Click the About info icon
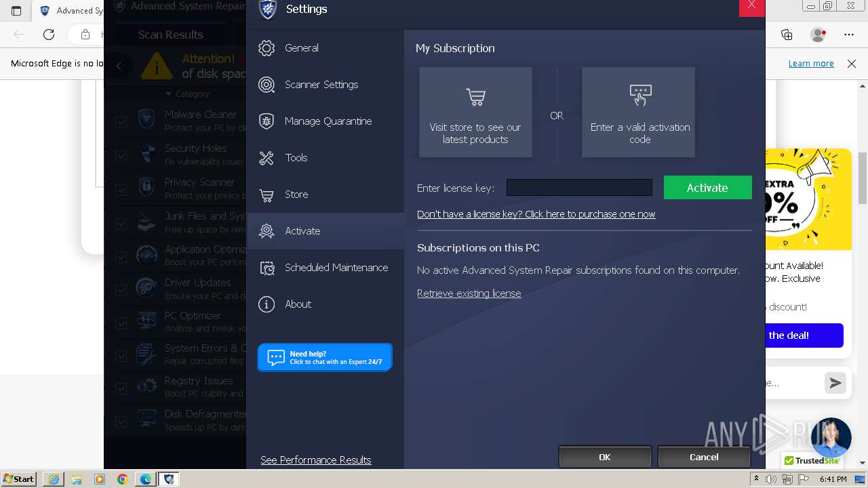868x488 pixels. point(267,304)
